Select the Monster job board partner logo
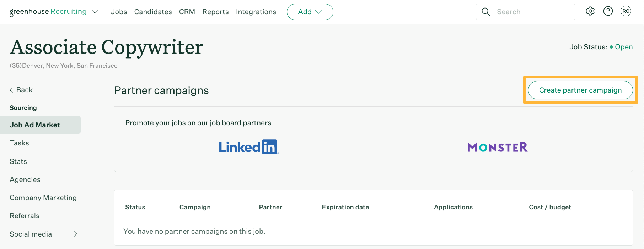 (497, 147)
